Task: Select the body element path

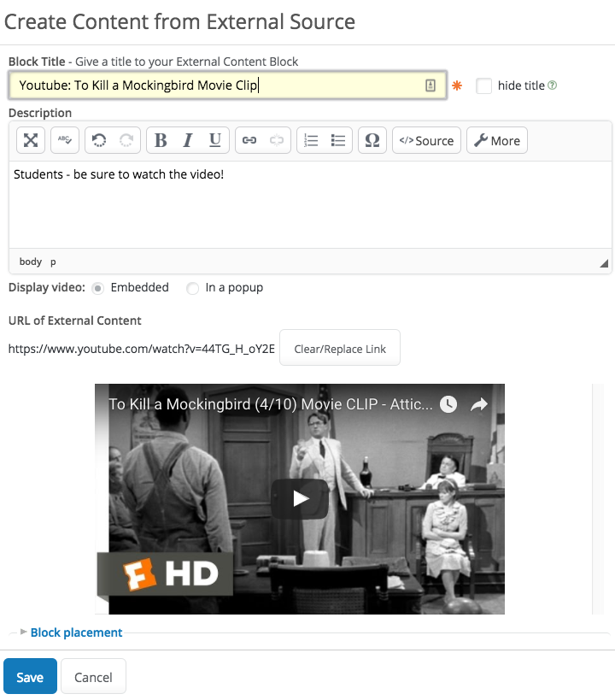Action: [x=31, y=262]
